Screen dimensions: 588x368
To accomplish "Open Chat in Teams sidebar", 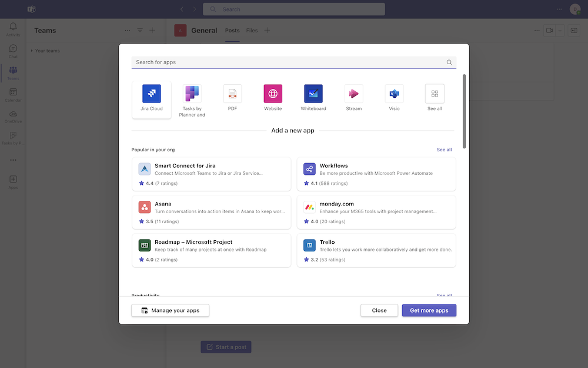I will pos(13,51).
